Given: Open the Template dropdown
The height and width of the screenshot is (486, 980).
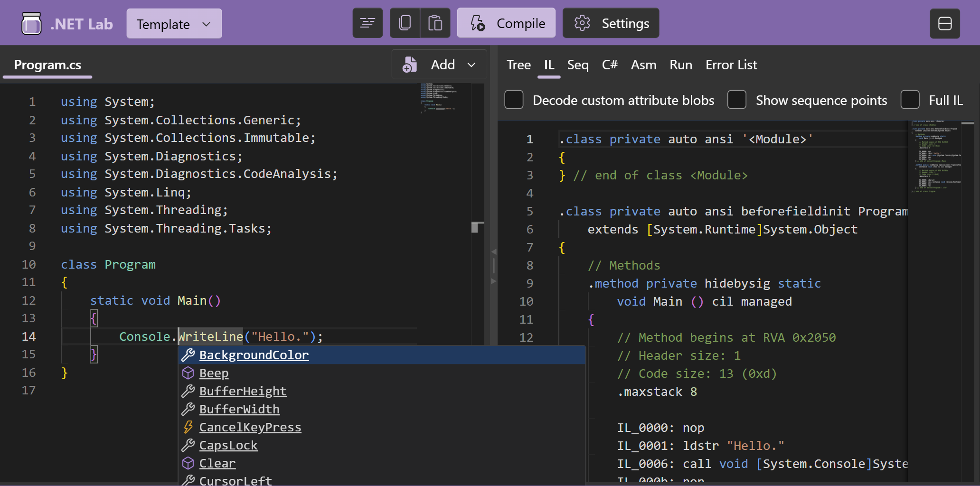Looking at the screenshot, I should pos(174,24).
